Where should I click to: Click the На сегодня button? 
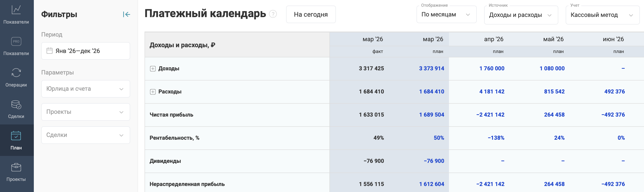click(x=311, y=15)
